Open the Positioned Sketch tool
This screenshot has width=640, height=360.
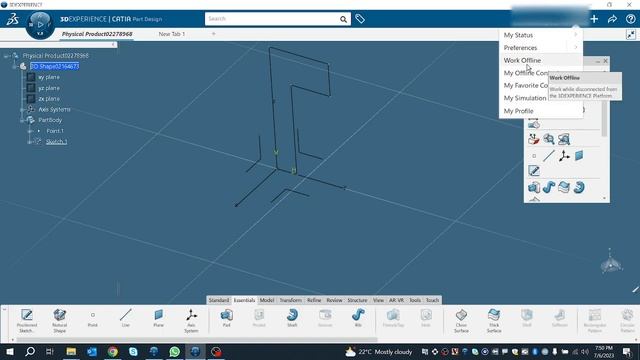tap(27, 320)
